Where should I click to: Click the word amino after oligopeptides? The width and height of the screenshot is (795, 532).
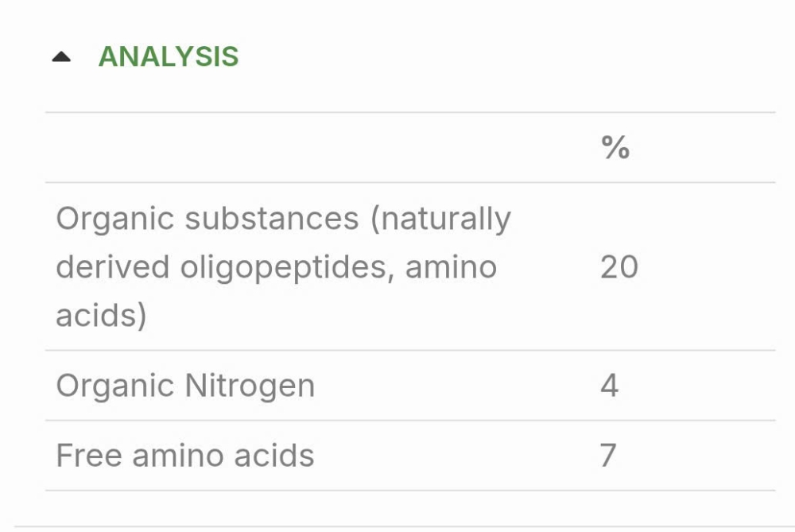(451, 267)
